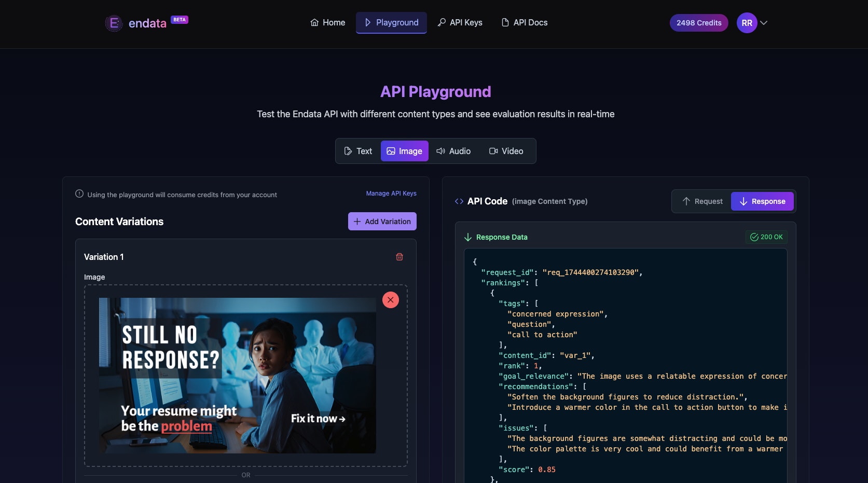Expand the account dropdown chevron
868x483 pixels.
coord(764,23)
